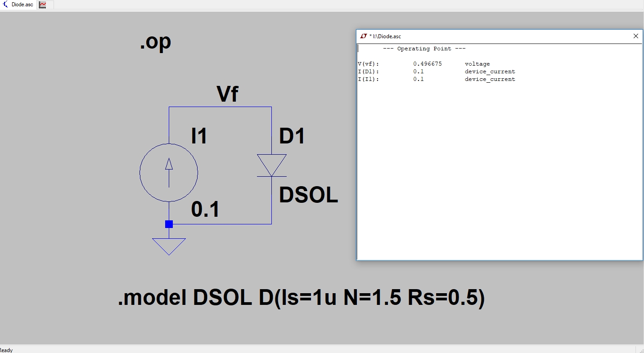Click the Ready status bar text
644x353 pixels.
[x=6, y=350]
